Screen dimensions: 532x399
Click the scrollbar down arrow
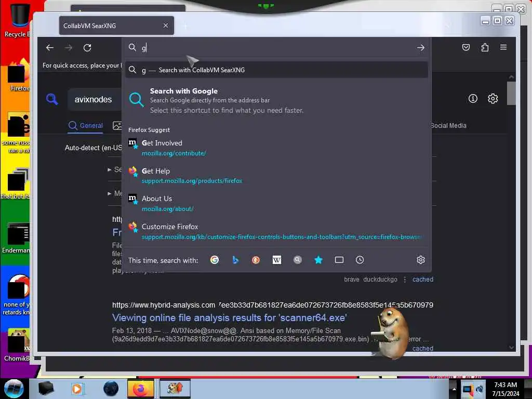(x=511, y=348)
